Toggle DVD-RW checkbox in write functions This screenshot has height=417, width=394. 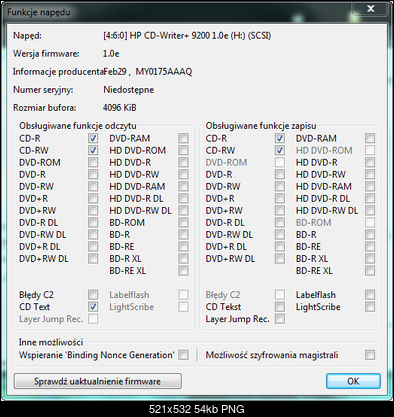pos(280,186)
